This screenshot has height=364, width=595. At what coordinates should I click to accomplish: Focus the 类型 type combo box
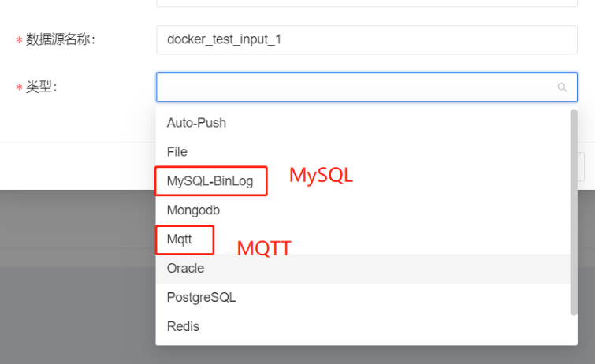tap(366, 87)
